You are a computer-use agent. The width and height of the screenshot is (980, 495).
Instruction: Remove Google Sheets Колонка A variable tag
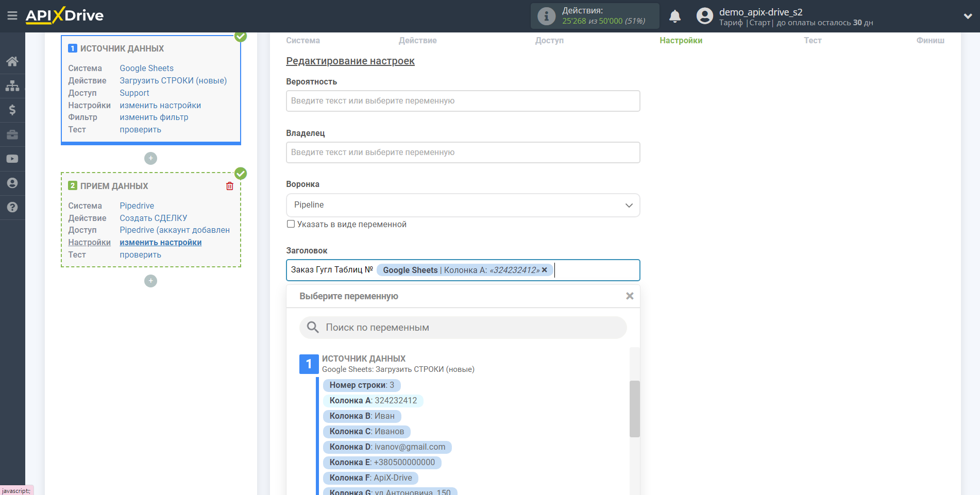coord(544,270)
